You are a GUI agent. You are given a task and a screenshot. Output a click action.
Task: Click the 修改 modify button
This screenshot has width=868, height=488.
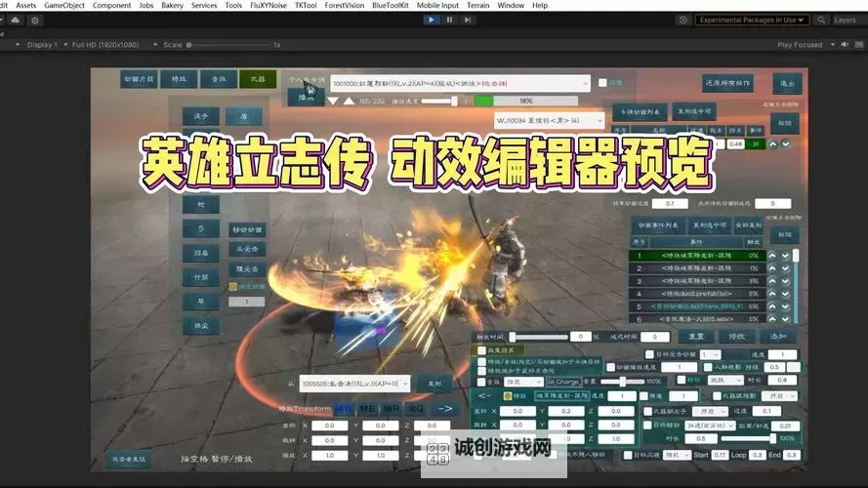point(737,336)
